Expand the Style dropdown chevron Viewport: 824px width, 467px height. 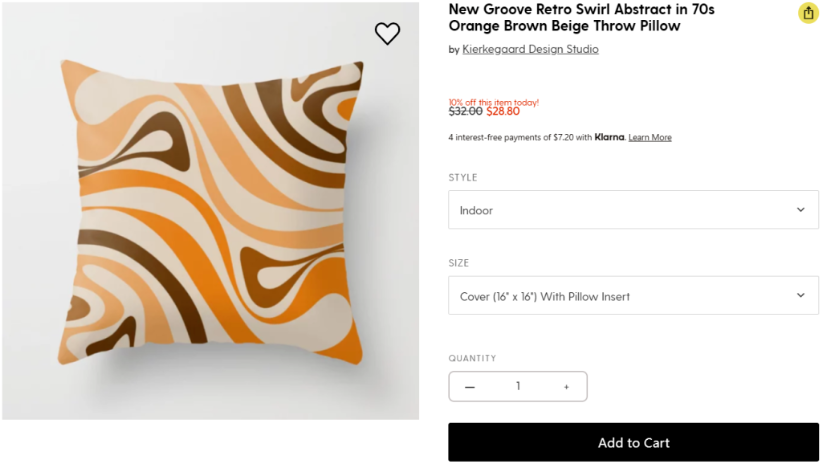point(800,210)
